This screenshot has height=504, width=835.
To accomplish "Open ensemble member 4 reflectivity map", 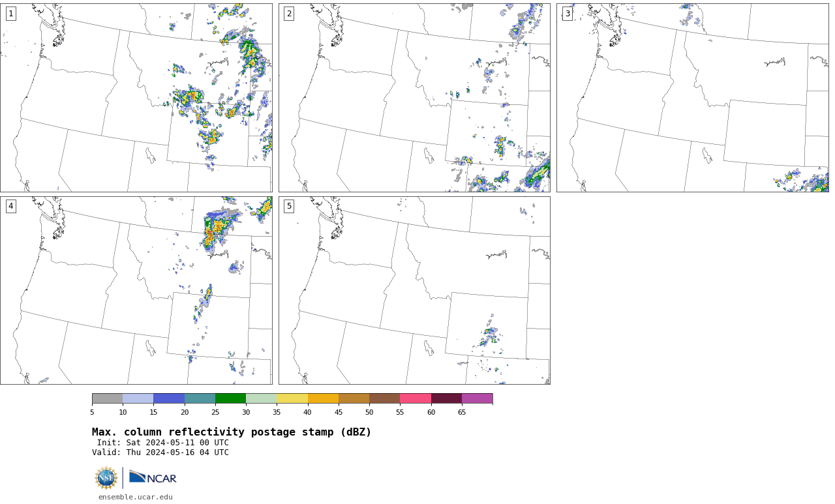I will click(136, 290).
